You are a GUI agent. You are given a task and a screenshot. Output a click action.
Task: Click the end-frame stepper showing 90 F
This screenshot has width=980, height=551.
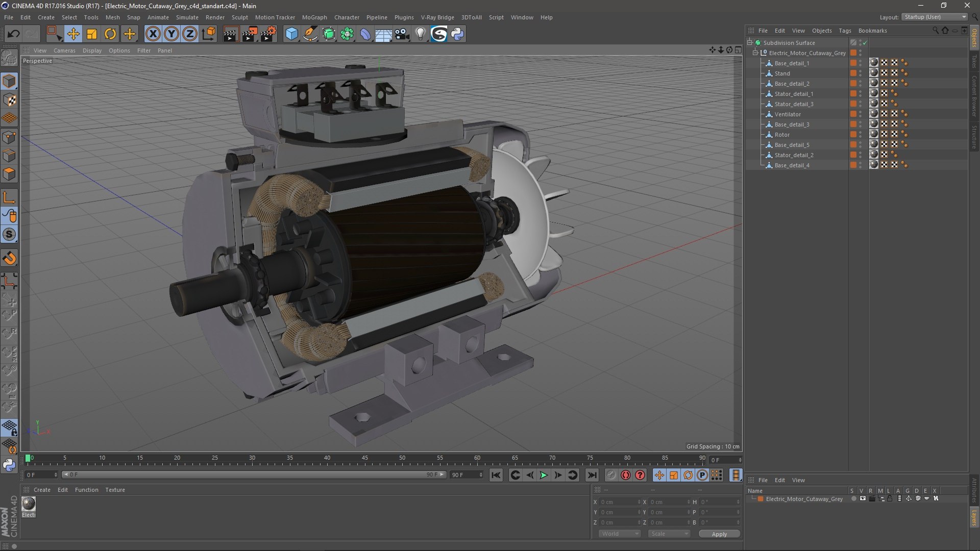pos(481,475)
